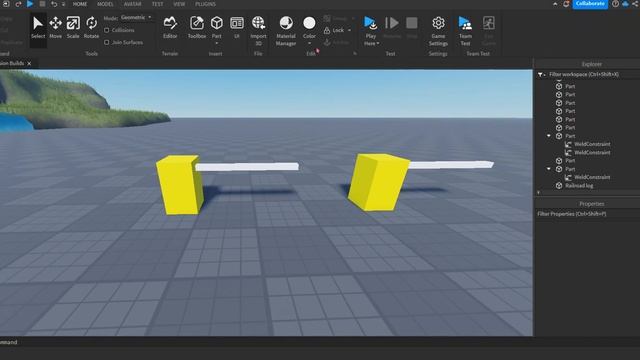This screenshot has width=640, height=360.
Task: Start a Team Test
Action: [465, 30]
